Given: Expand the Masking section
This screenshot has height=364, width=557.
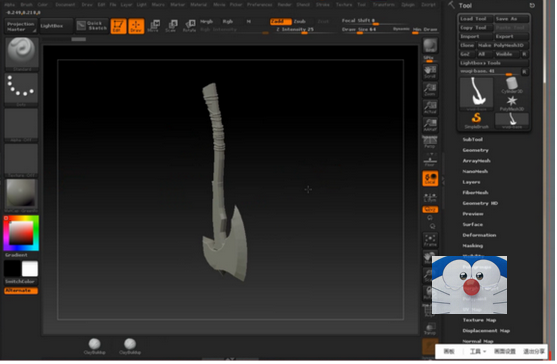Looking at the screenshot, I should (472, 246).
